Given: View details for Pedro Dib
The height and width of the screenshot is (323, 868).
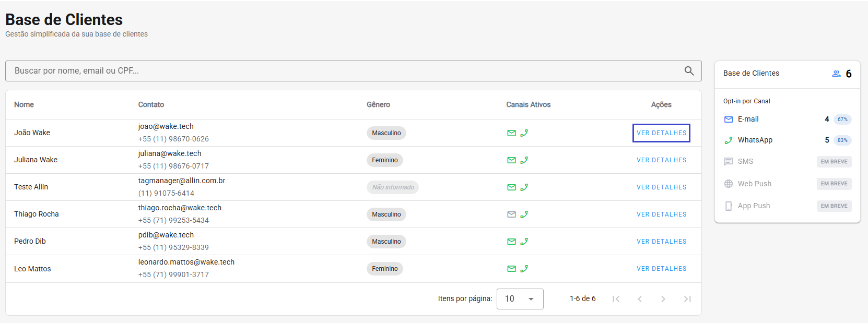Looking at the screenshot, I should click(x=661, y=242).
